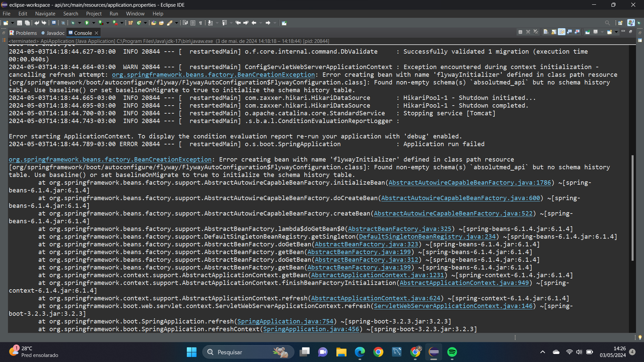Toggle Word Wrap in console toolbar
The height and width of the screenshot is (362, 644).
click(562, 32)
